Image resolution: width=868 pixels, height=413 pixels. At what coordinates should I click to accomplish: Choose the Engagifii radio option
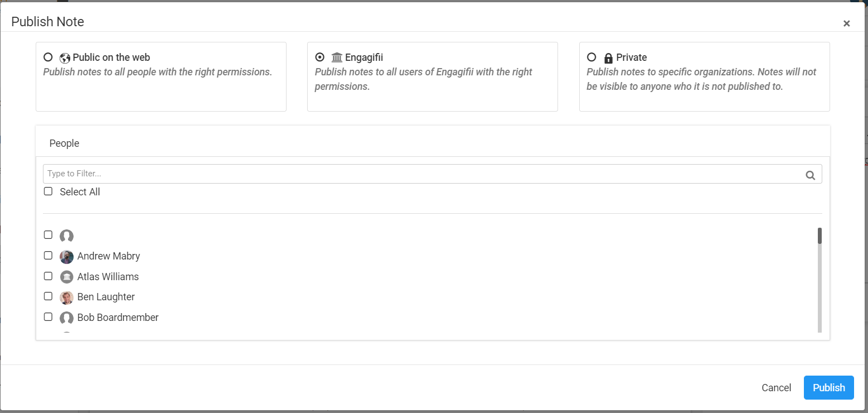pos(319,57)
